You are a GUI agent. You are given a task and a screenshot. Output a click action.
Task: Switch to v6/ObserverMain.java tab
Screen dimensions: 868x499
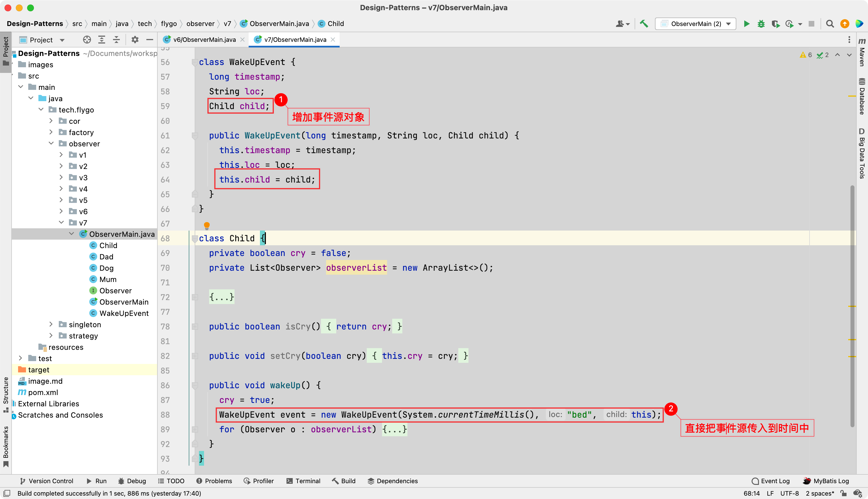[x=204, y=40]
